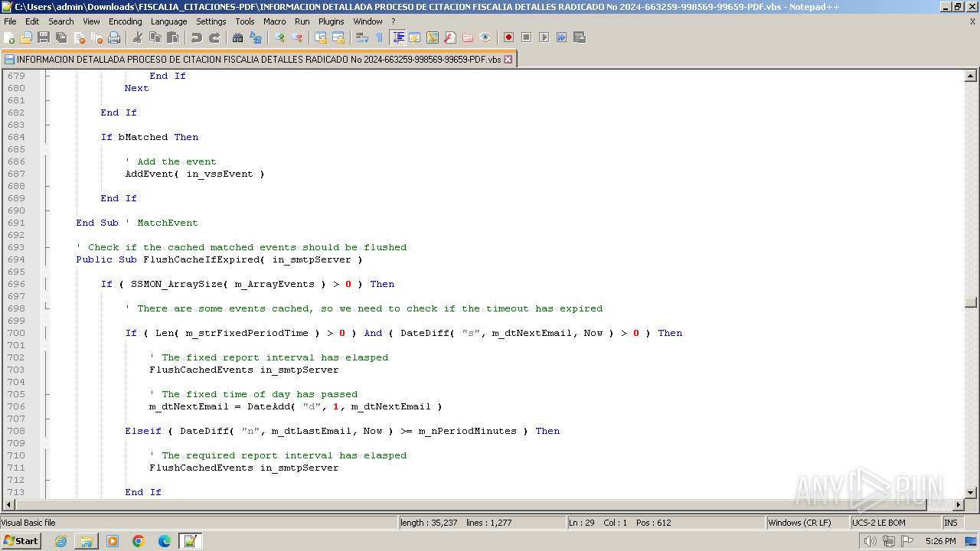The image size is (980, 551).
Task: Click the Zoom Out toolbar icon
Action: [297, 37]
